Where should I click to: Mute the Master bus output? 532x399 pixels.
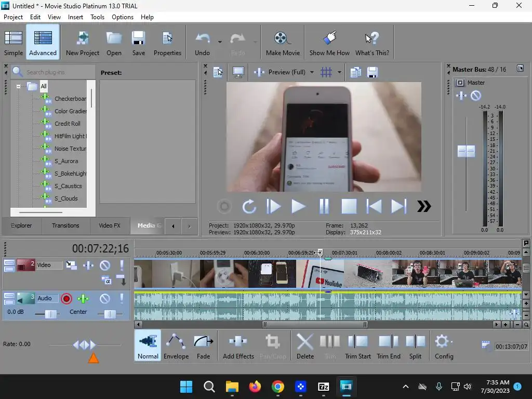tap(476, 96)
